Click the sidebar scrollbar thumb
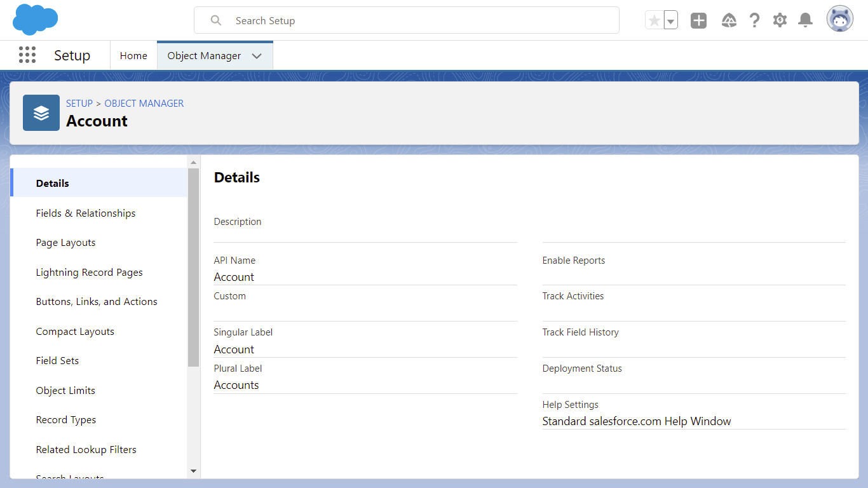868x488 pixels. point(194,268)
